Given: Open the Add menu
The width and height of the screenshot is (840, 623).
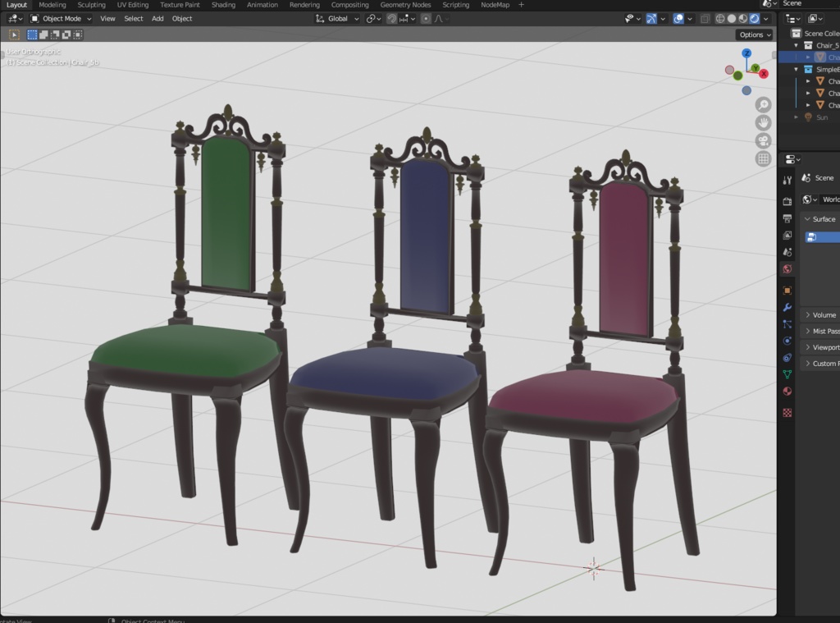Looking at the screenshot, I should point(157,18).
